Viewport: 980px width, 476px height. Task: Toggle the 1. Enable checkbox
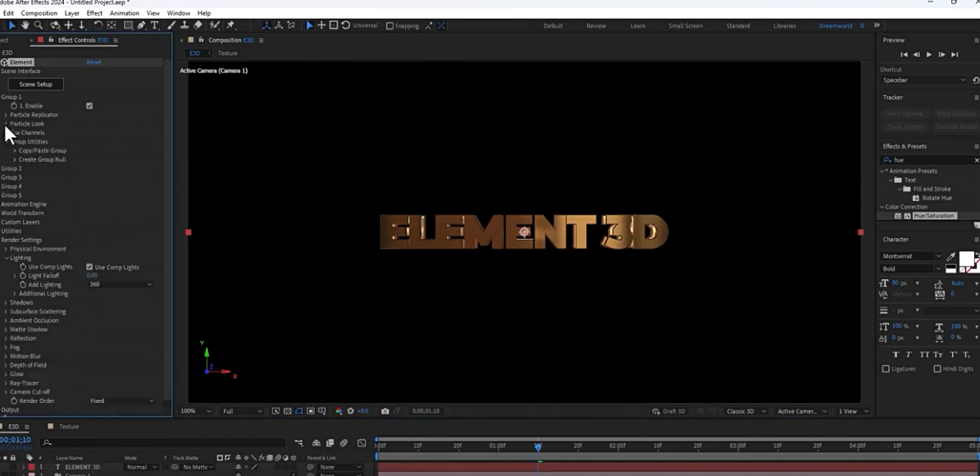[x=89, y=106]
